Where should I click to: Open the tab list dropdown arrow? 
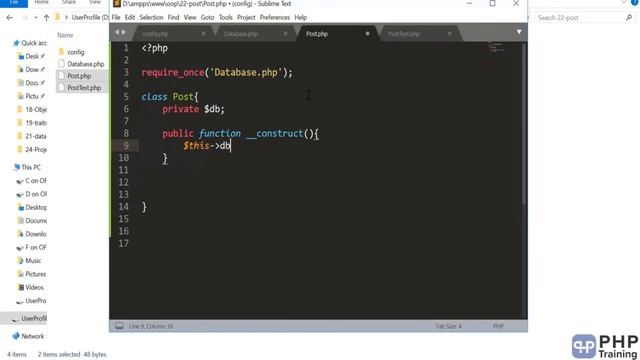519,32
